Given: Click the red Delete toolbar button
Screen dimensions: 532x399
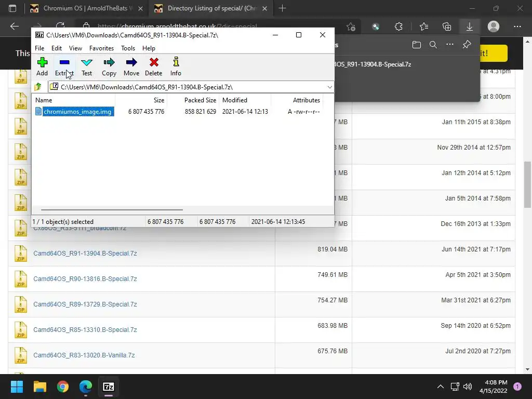Looking at the screenshot, I should click(x=154, y=66).
